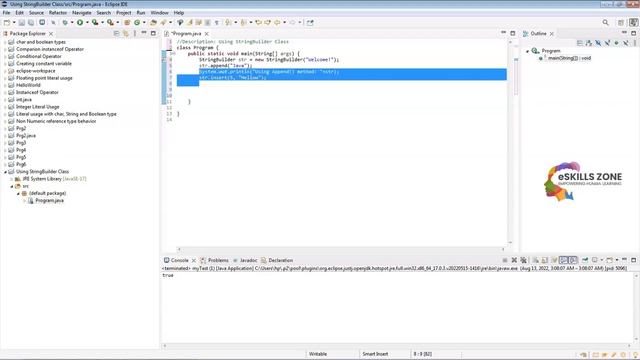Collapse the default package node
Viewport: 640px width, 360px height.
tap(18, 193)
